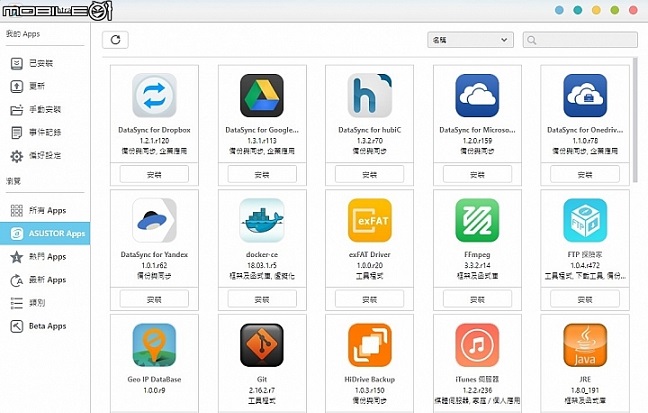Viewport: 648px width, 413px height.
Task: Open DataSync for Google Drive app icon
Action: [262, 95]
